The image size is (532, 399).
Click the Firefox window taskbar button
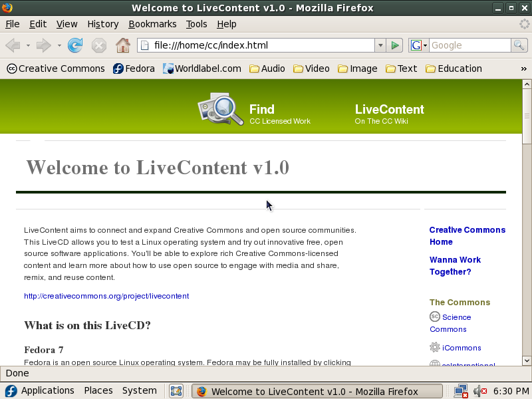tap(317, 391)
